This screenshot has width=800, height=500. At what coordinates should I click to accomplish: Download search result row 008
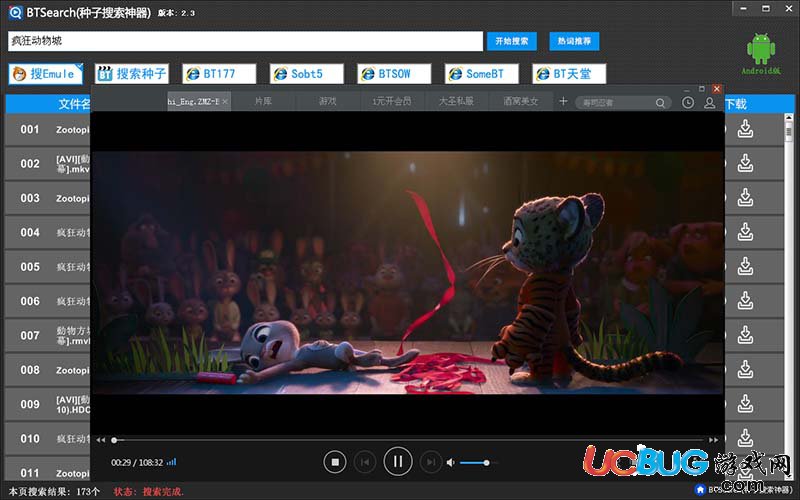coord(745,369)
